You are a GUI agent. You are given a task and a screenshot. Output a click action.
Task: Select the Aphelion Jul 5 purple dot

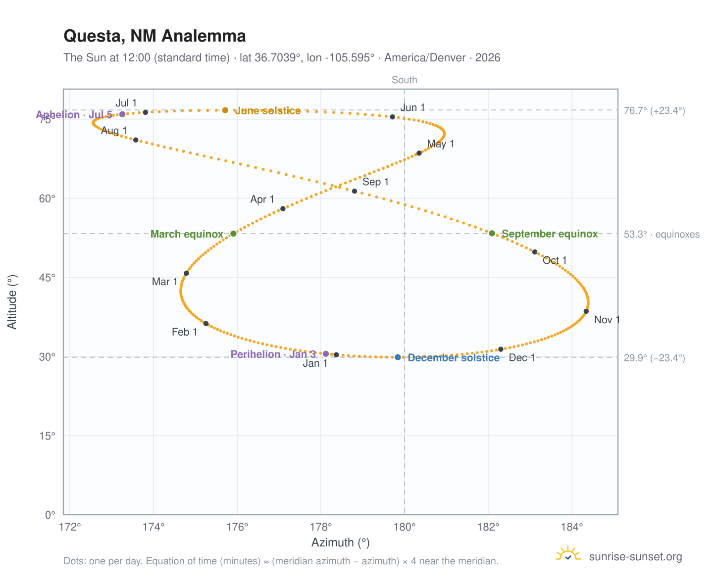(x=122, y=114)
